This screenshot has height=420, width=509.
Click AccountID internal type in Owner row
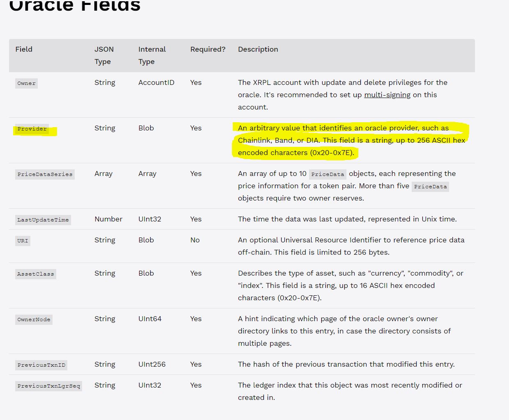tap(156, 82)
